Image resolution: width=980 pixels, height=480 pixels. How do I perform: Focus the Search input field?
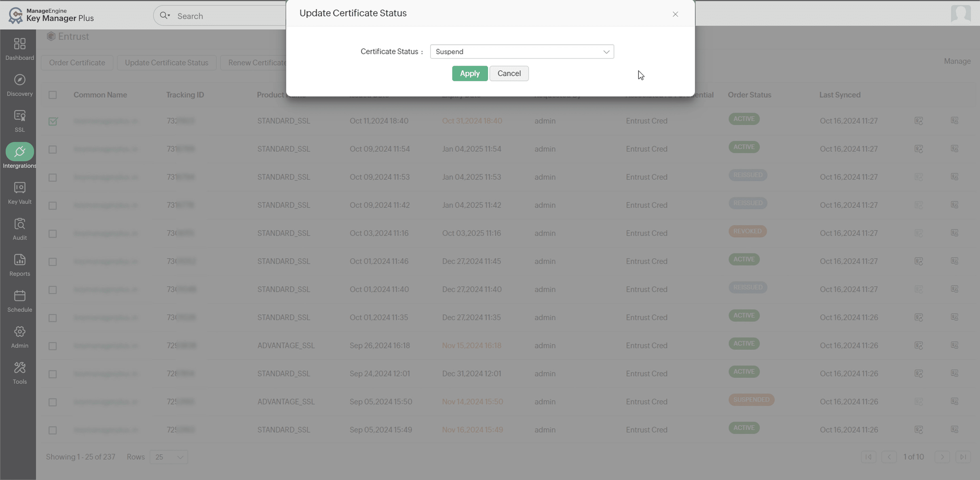tap(228, 16)
